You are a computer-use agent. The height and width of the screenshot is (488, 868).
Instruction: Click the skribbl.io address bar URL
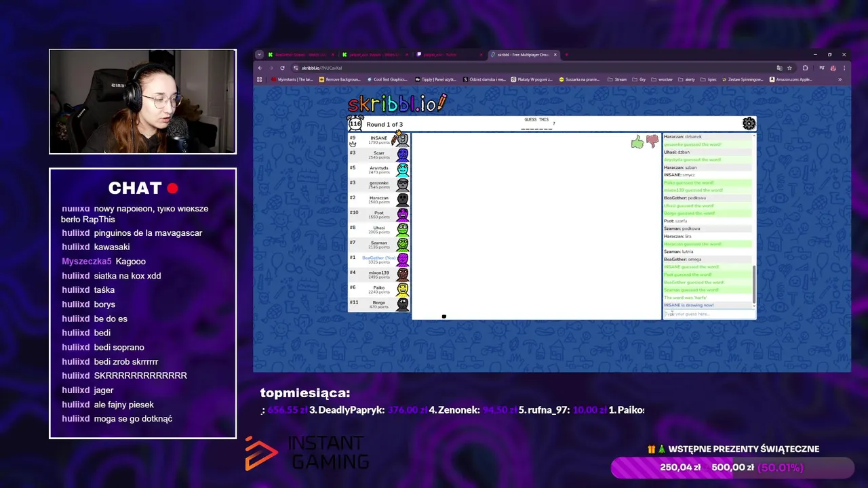click(322, 68)
